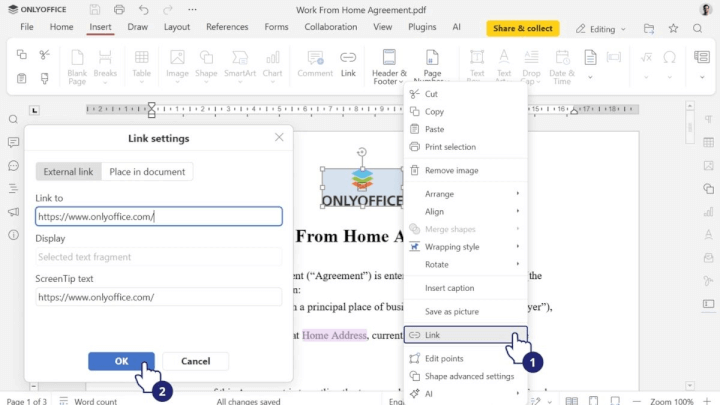720x405 pixels.
Task: Click the Share & collect button
Action: tap(523, 28)
